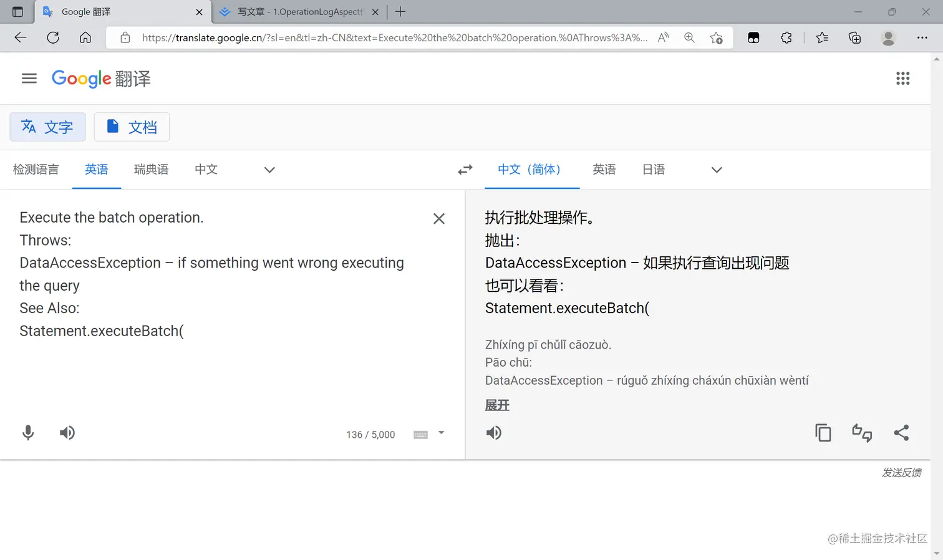The height and width of the screenshot is (560, 943).
Task: Open read aloud in the address bar
Action: click(x=664, y=37)
